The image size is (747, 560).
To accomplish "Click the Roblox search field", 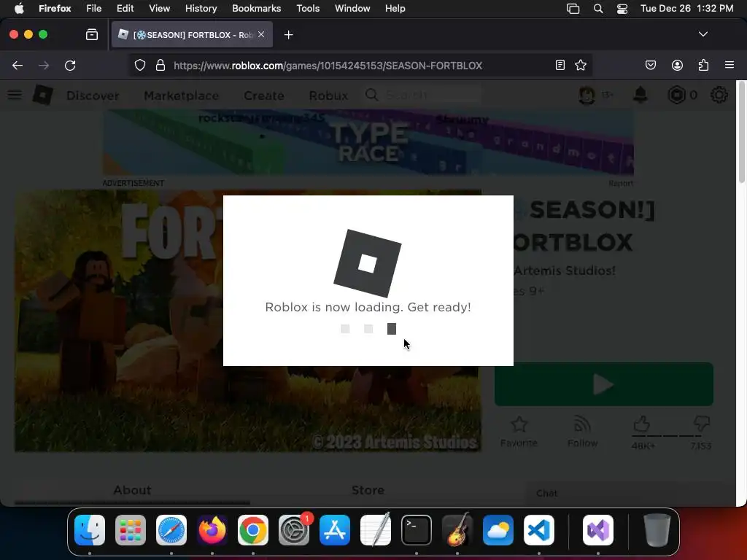I will pyautogui.click(x=424, y=96).
